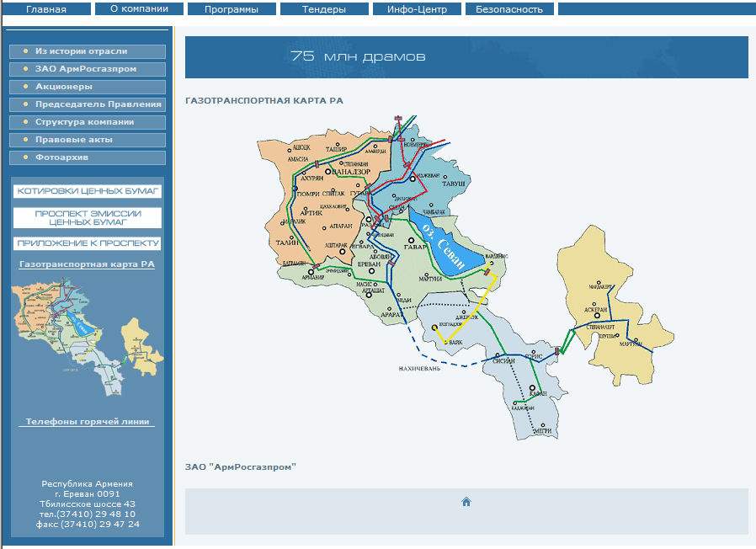This screenshot has width=756, height=549.
Task: Open Инфо-Центр in the top menu
Action: [417, 9]
